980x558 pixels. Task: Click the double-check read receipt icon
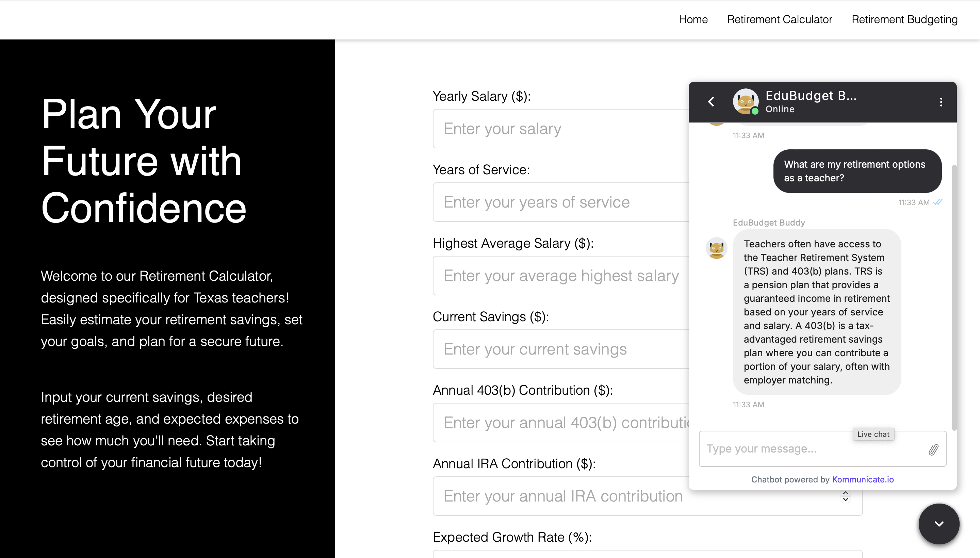(x=938, y=202)
